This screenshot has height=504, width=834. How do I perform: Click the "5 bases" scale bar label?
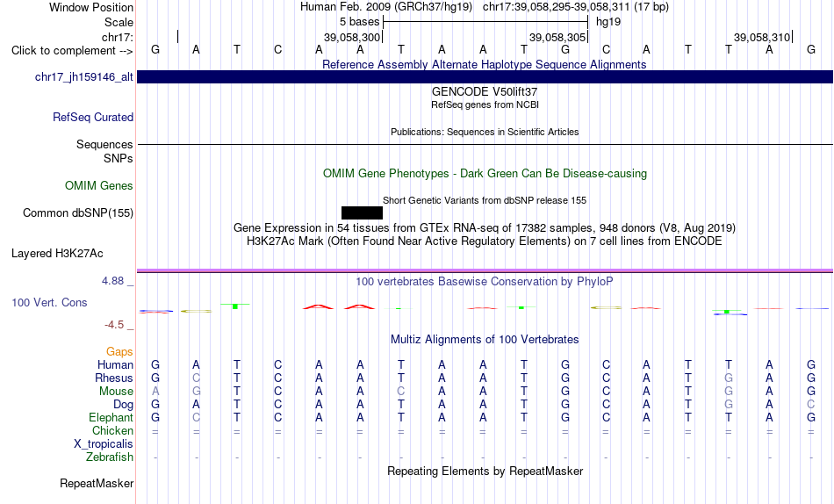360,22
